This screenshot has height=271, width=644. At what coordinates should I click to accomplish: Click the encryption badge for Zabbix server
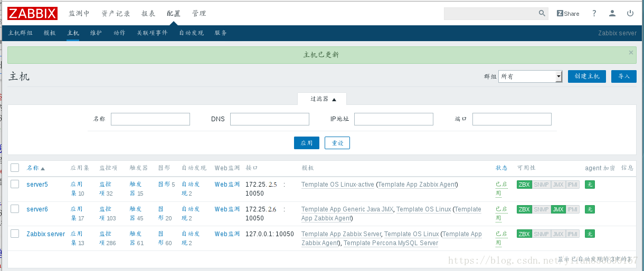pos(590,234)
